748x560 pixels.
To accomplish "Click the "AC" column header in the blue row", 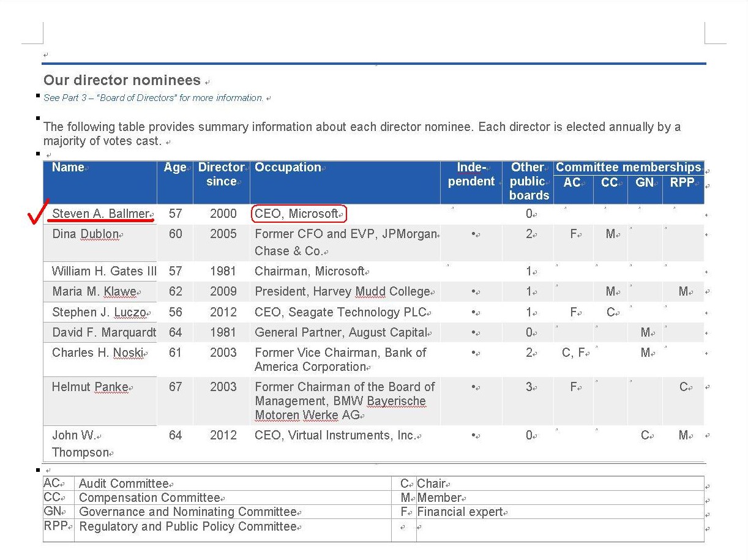I will pyautogui.click(x=572, y=182).
